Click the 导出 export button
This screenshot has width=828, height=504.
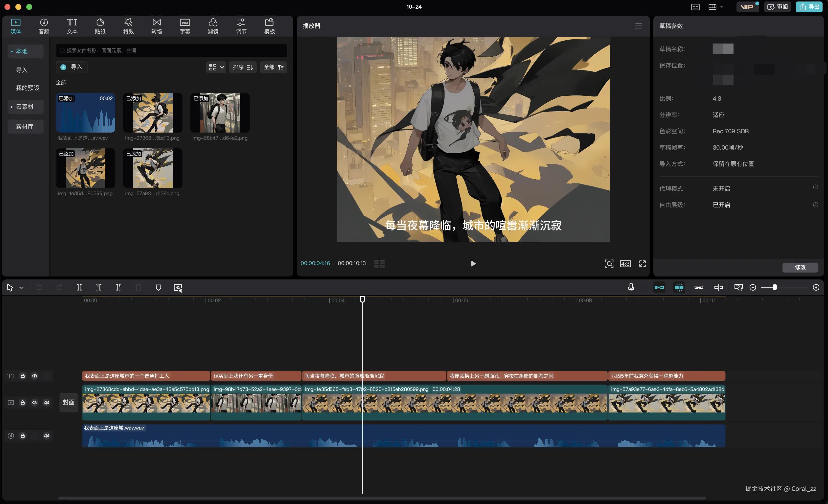tap(809, 7)
